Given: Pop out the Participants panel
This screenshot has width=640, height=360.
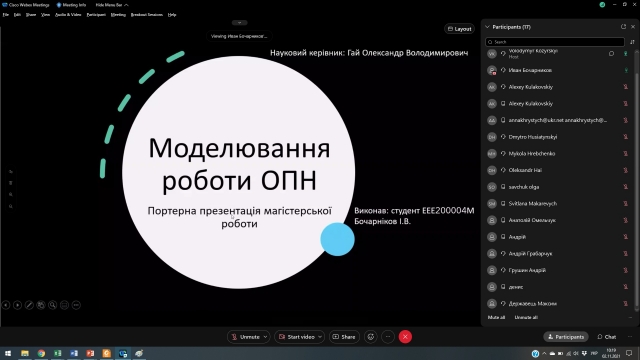Looking at the screenshot, I should point(623,27).
